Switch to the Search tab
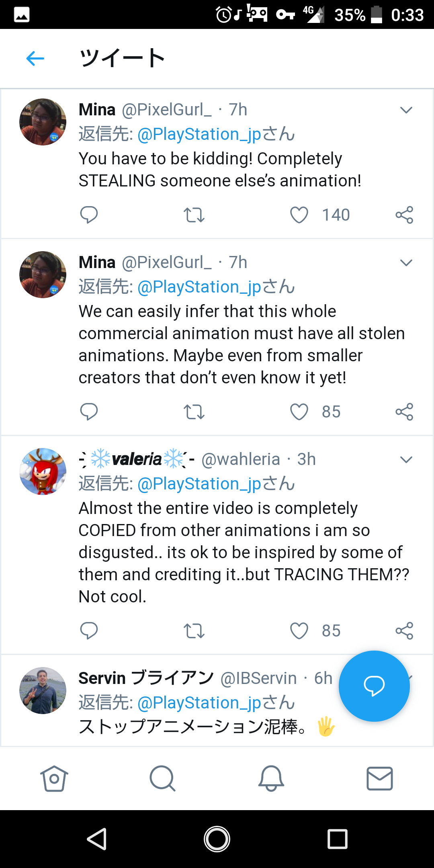Viewport: 434px width, 868px height. [x=162, y=778]
